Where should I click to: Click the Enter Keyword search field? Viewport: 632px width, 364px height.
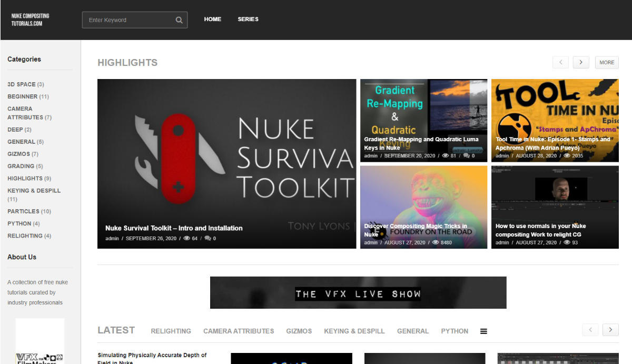point(129,20)
